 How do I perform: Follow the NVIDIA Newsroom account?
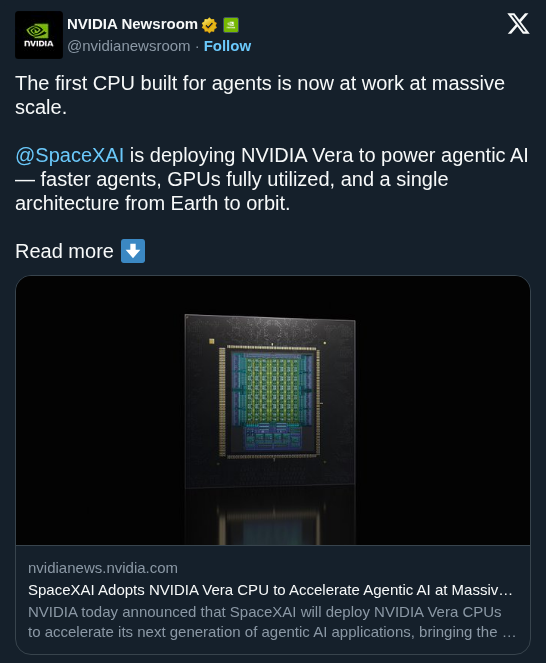click(228, 46)
